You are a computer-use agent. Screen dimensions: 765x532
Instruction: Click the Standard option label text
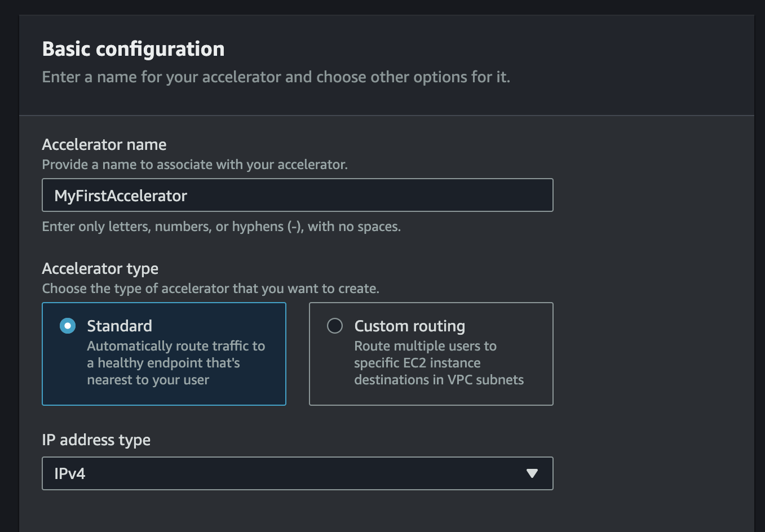[x=120, y=326]
